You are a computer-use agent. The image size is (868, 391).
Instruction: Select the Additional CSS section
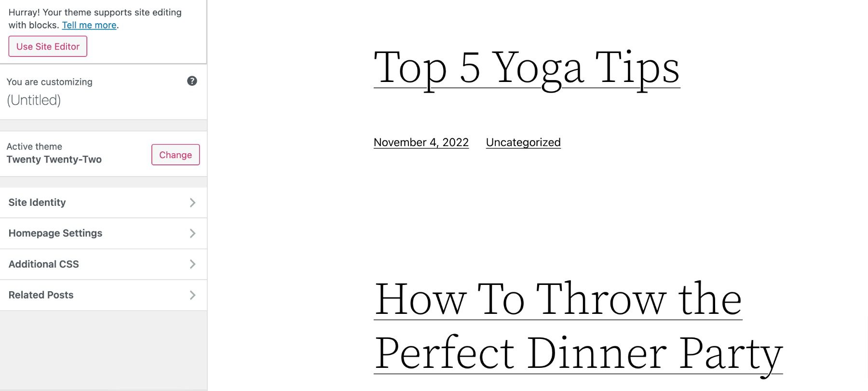point(44,264)
